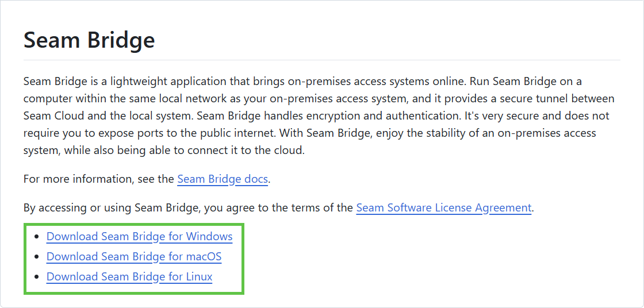This screenshot has height=308, width=644.
Task: Click the Seam Bridge heading
Action: pyautogui.click(x=89, y=40)
